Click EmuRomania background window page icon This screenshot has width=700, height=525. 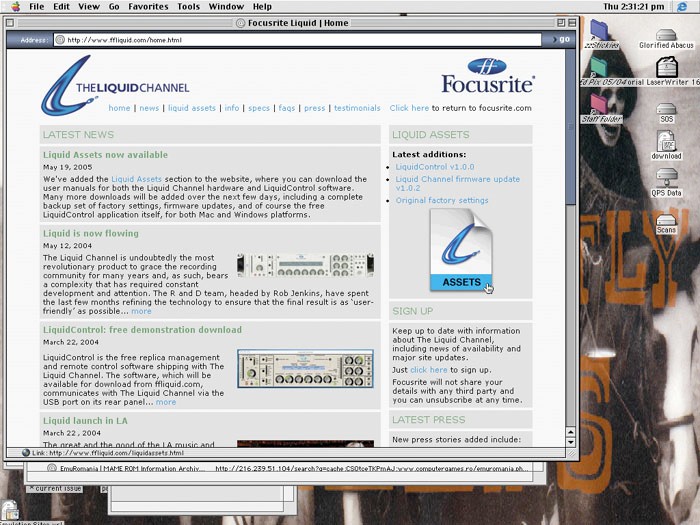pyautogui.click(x=52, y=468)
